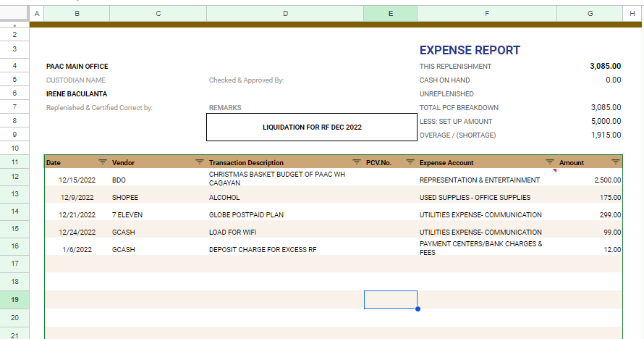644x339 pixels.
Task: Select the IRENE BACULANTA custodian cell
Action: point(77,94)
